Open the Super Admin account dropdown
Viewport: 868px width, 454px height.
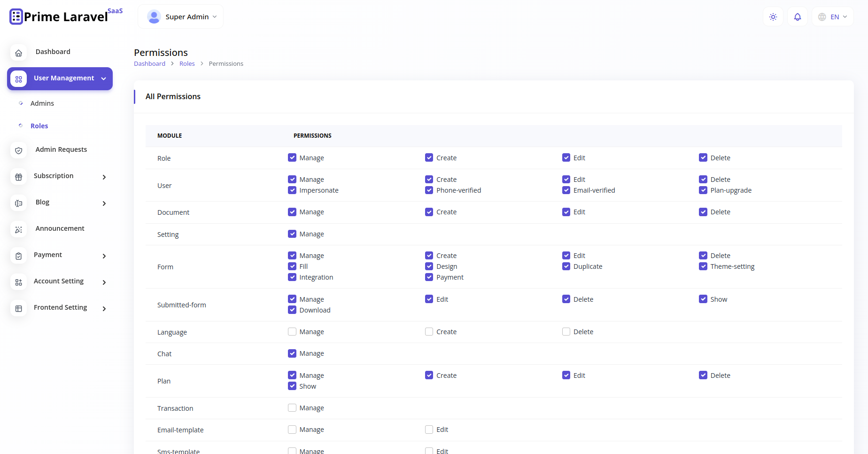point(180,16)
